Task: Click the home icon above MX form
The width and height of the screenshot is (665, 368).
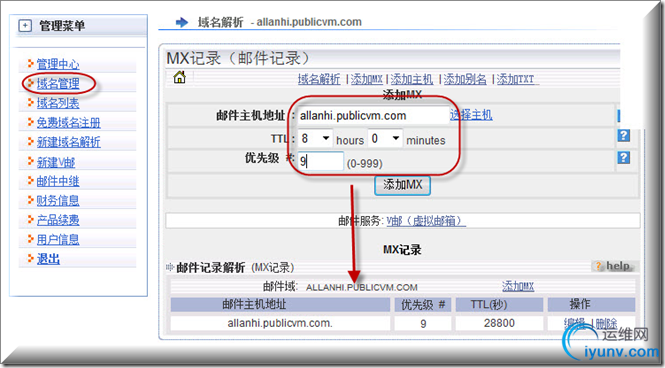Action: pyautogui.click(x=179, y=78)
